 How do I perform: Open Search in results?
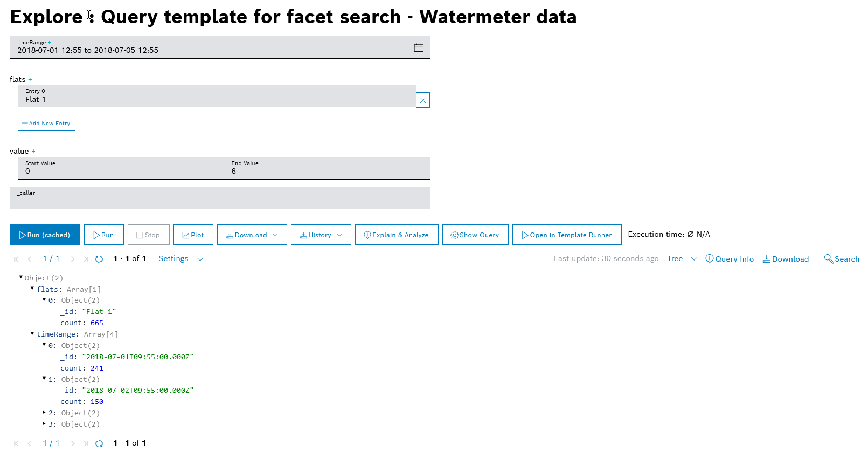(842, 259)
